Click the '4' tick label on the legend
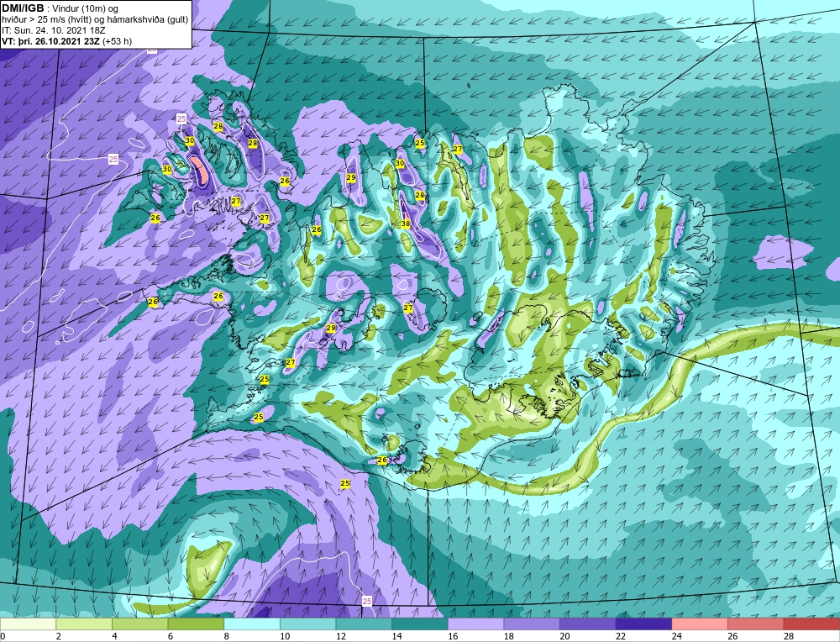 [114, 636]
